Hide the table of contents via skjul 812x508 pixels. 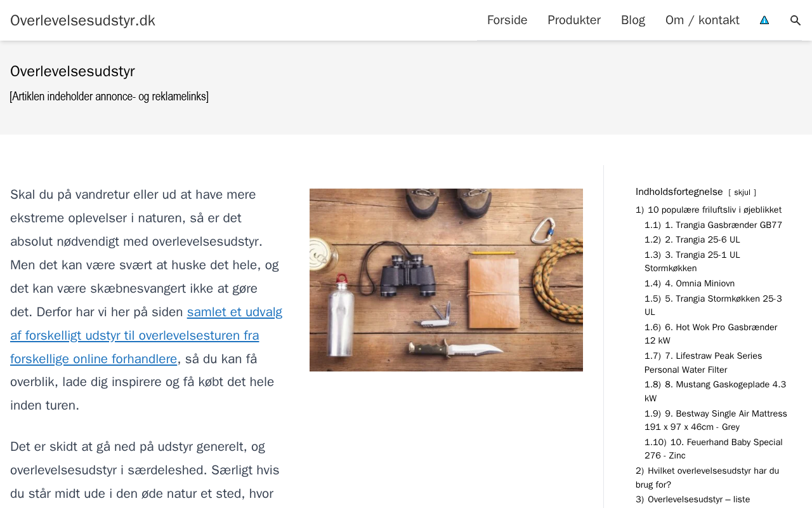pos(742,192)
